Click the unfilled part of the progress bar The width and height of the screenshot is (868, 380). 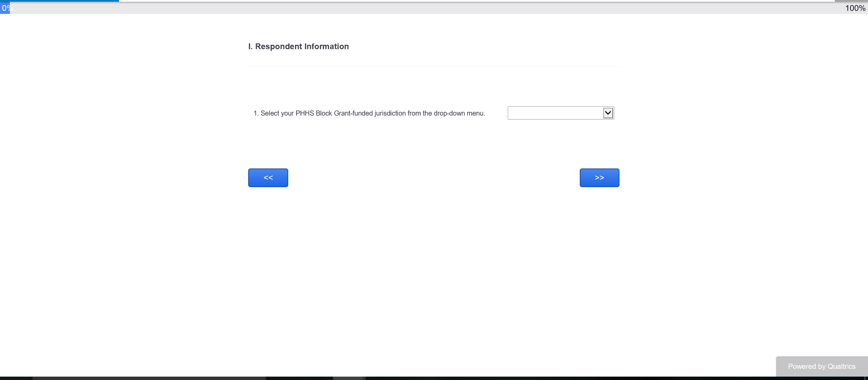(x=475, y=1)
